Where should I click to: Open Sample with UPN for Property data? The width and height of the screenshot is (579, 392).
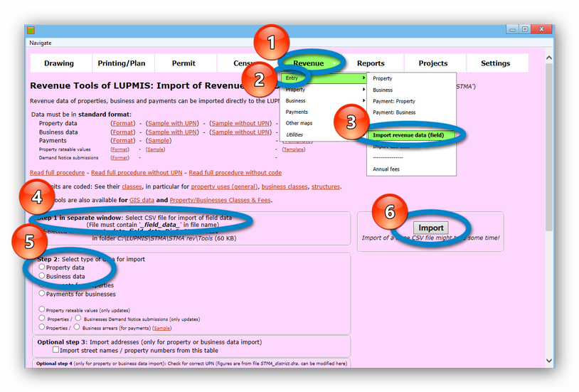click(172, 123)
